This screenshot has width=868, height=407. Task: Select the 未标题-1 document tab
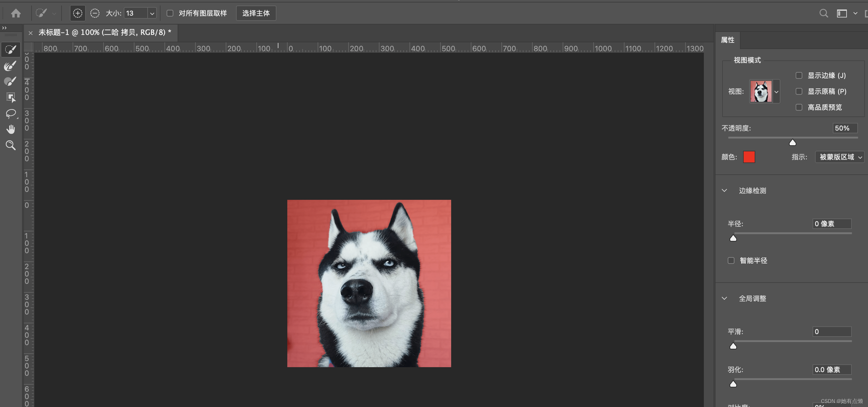point(104,32)
